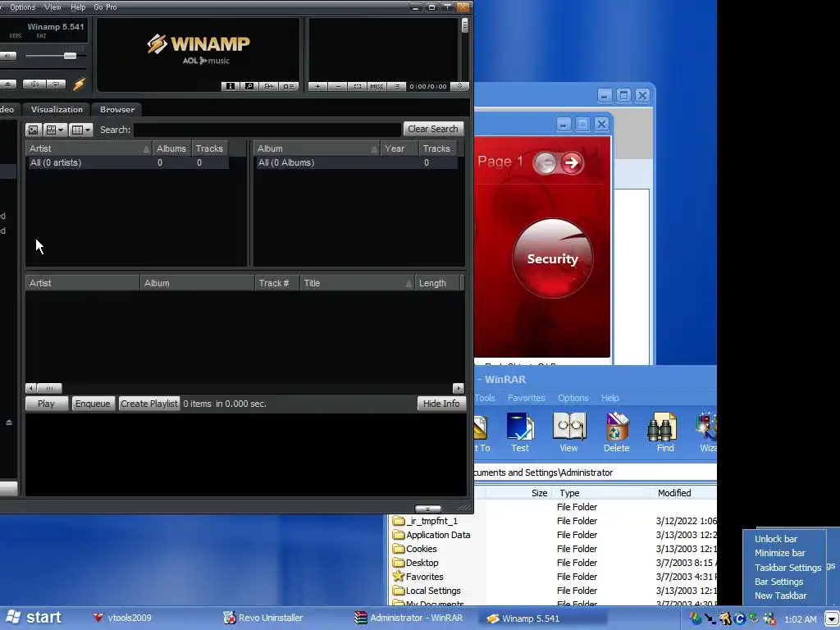Sort by the Title column header
840x630 pixels.
(x=358, y=283)
